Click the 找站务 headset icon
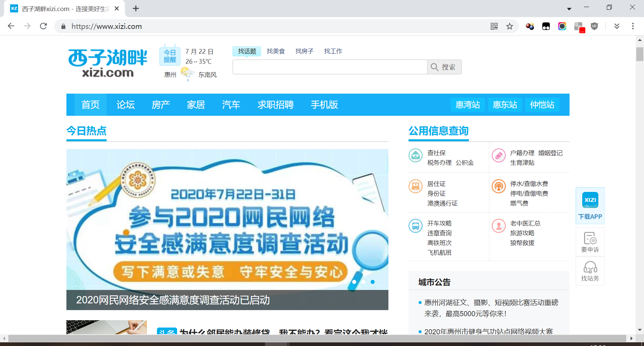 click(590, 271)
